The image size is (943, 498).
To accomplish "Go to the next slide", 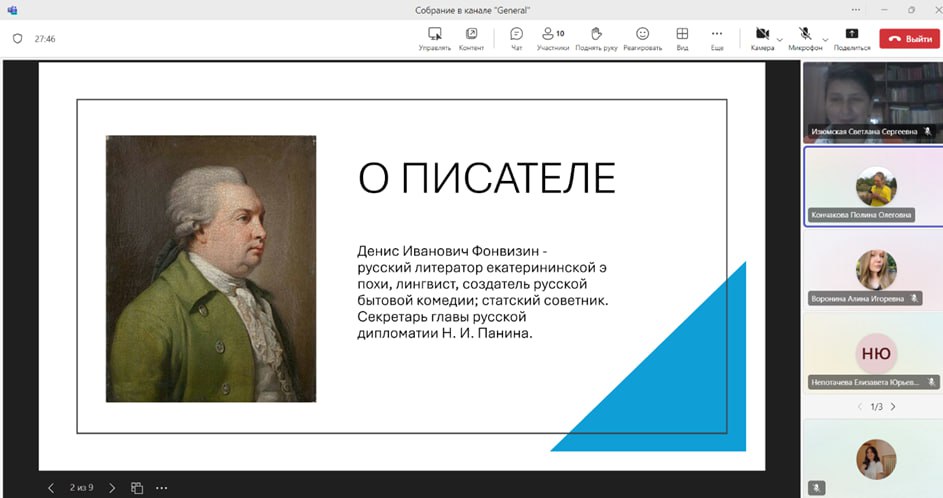I will click(112, 488).
